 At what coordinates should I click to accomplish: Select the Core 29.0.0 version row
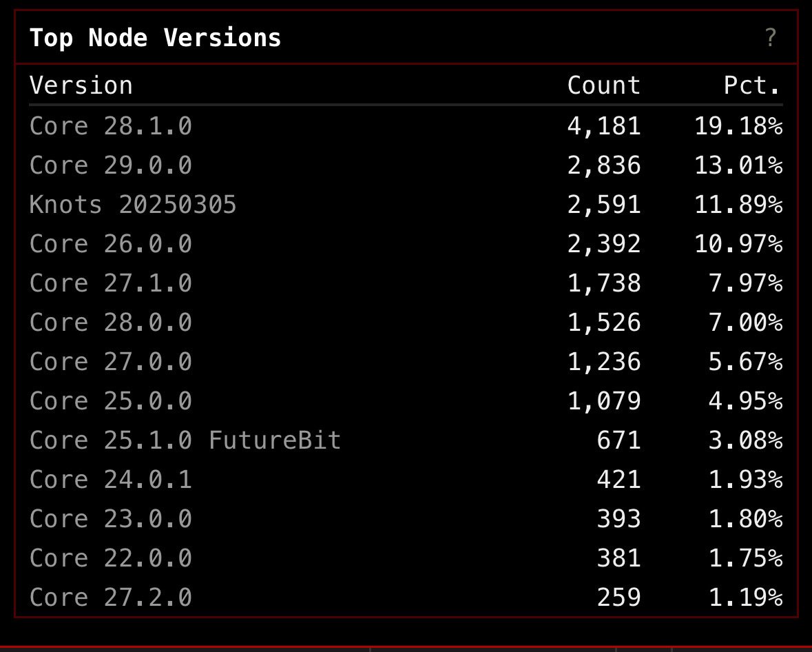(406, 165)
